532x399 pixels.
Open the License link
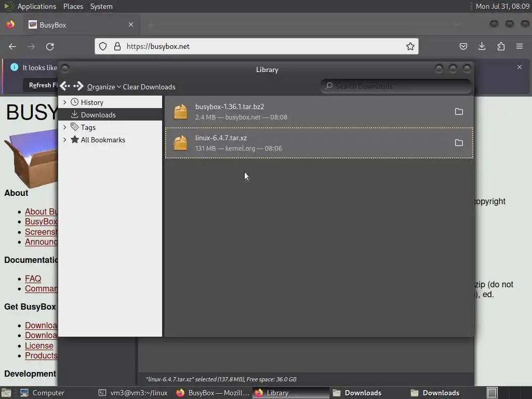(39, 345)
